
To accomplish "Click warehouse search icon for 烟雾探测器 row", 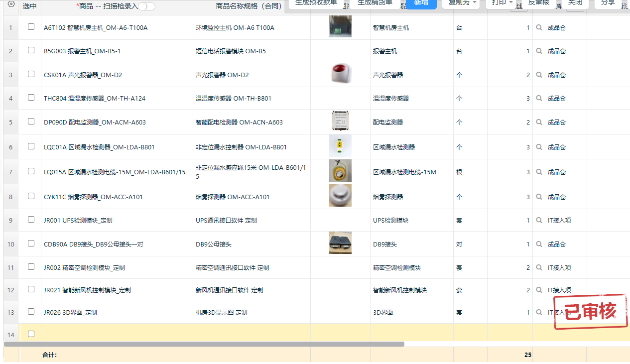I will [539, 197].
